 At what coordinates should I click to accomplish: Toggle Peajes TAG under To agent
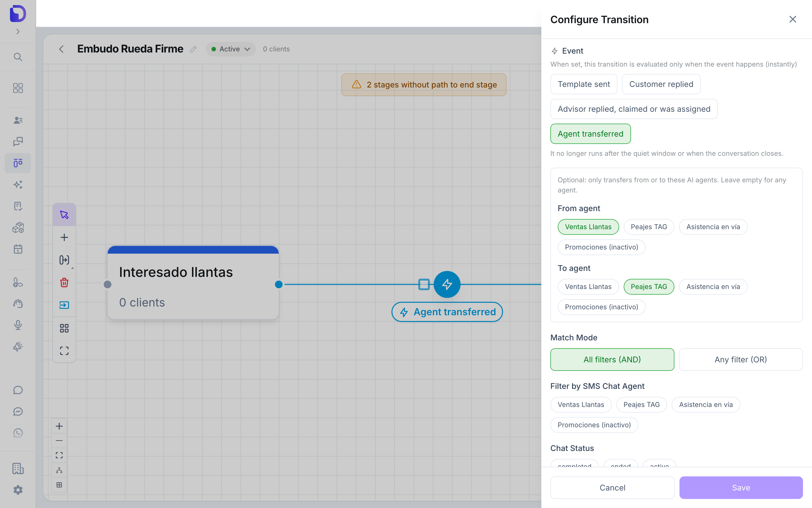click(x=648, y=286)
